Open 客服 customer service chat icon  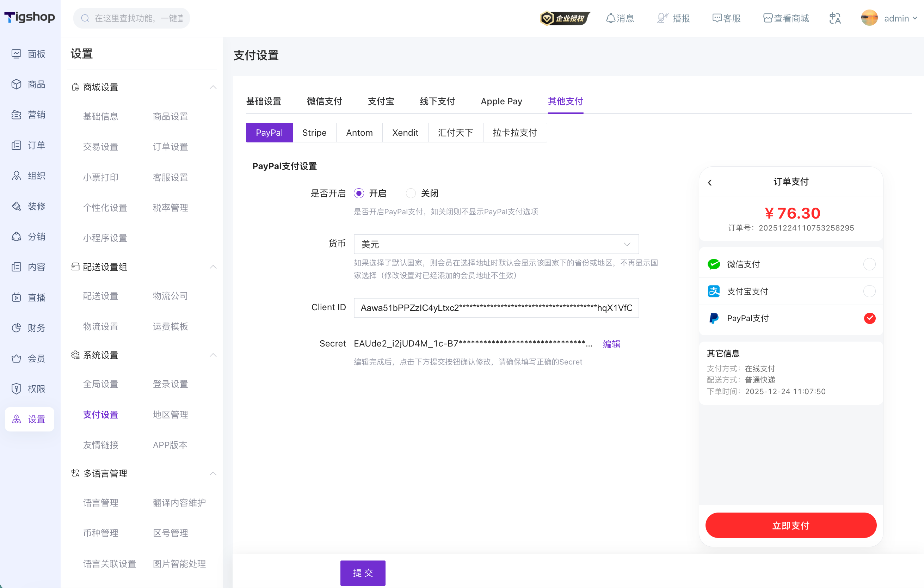717,18
